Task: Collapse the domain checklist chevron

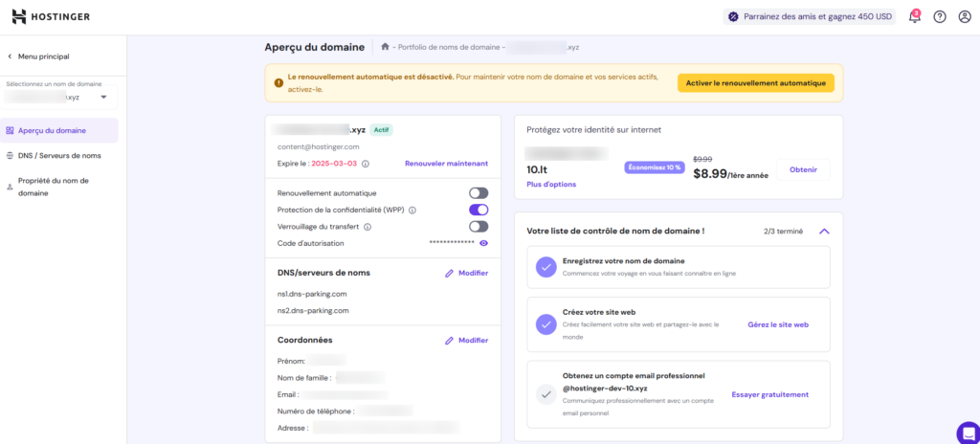Action: [824, 232]
